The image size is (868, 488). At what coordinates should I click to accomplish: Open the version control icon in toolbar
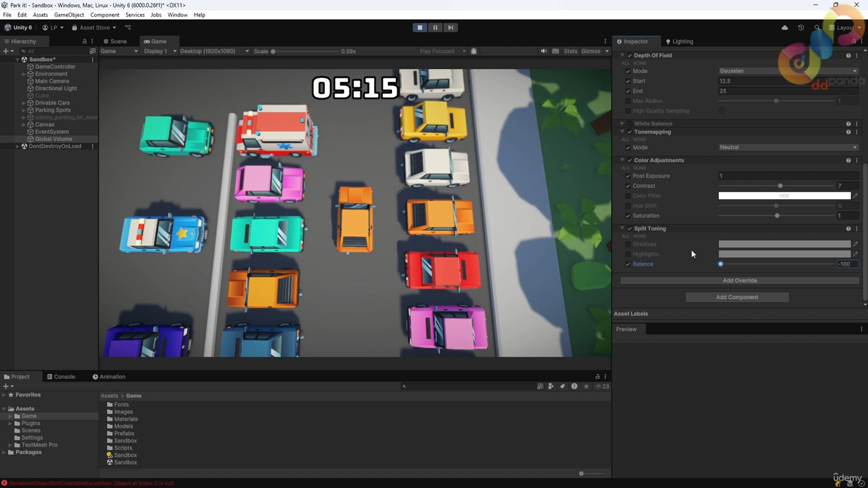click(127, 28)
